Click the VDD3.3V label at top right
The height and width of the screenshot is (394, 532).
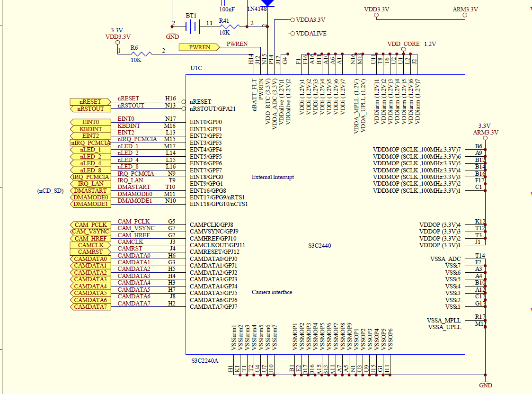point(377,9)
